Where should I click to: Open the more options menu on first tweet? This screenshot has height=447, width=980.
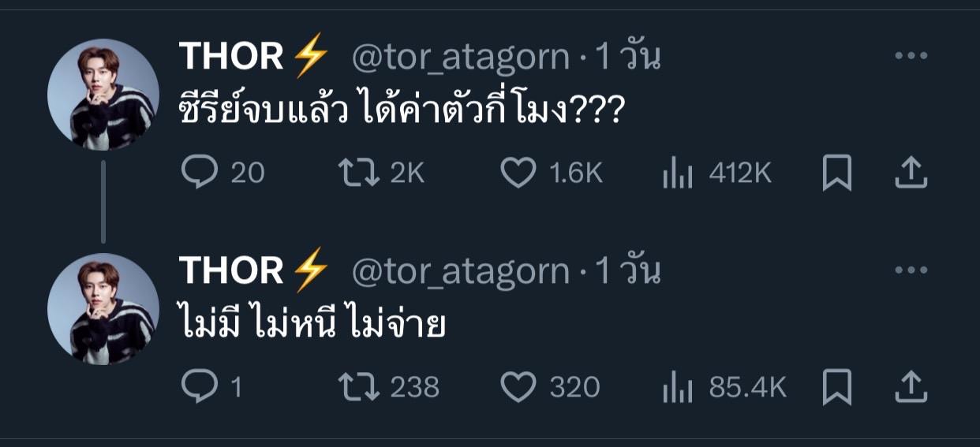(x=911, y=57)
